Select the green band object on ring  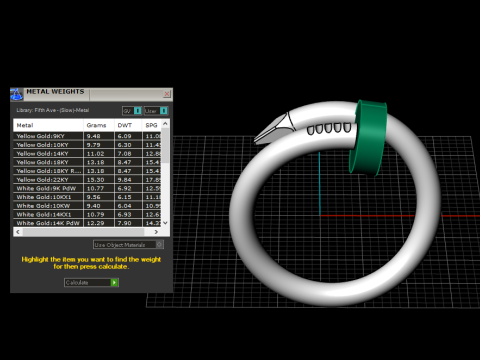coord(368,138)
